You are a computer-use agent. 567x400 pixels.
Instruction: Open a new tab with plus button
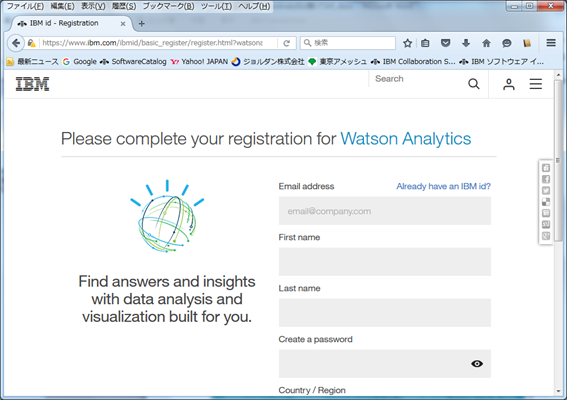(142, 24)
